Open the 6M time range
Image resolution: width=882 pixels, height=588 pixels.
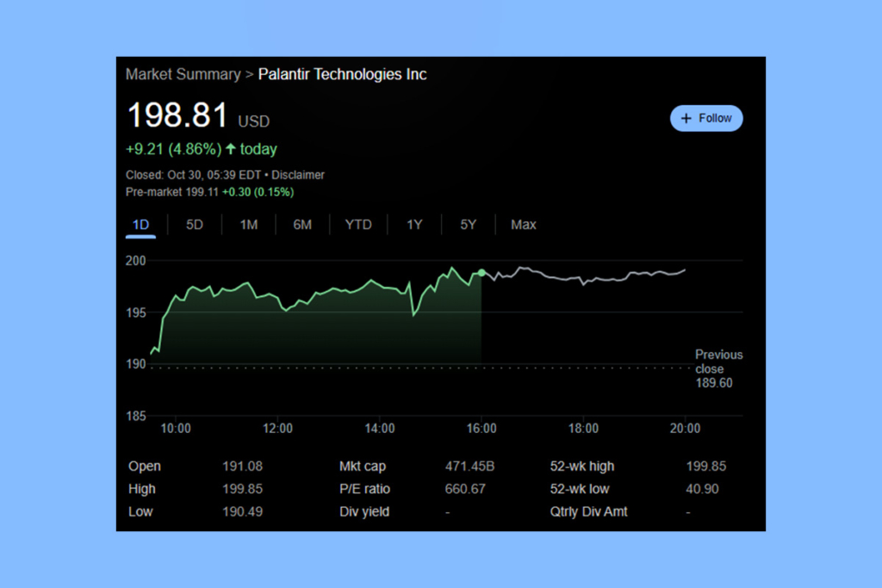click(x=302, y=224)
